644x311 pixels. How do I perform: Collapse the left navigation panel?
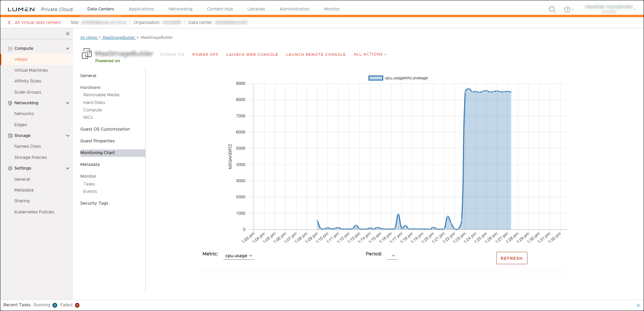click(67, 34)
